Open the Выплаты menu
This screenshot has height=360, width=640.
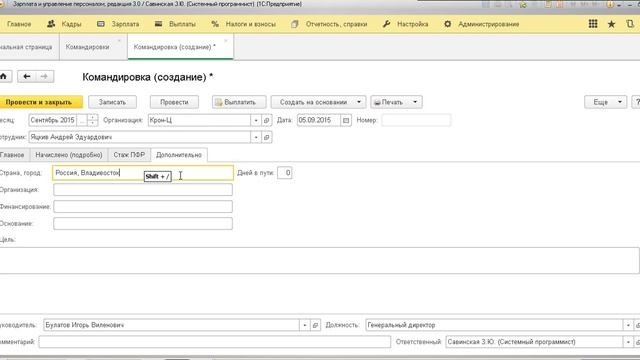click(x=175, y=24)
